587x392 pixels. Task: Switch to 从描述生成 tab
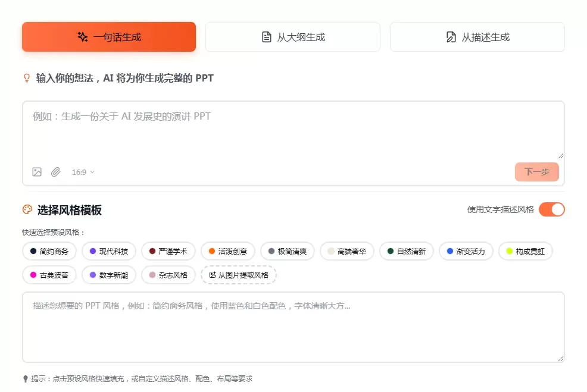click(x=477, y=37)
